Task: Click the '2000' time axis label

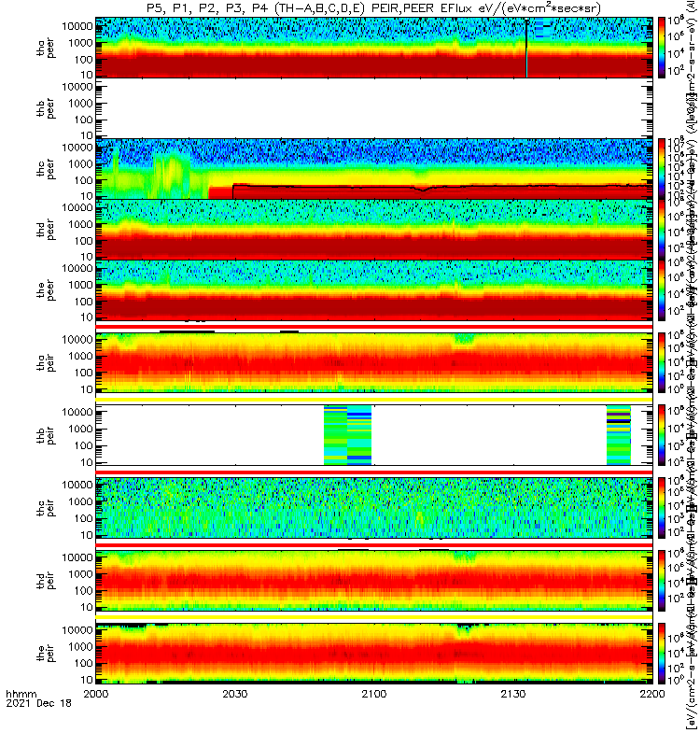Action: coord(96,694)
